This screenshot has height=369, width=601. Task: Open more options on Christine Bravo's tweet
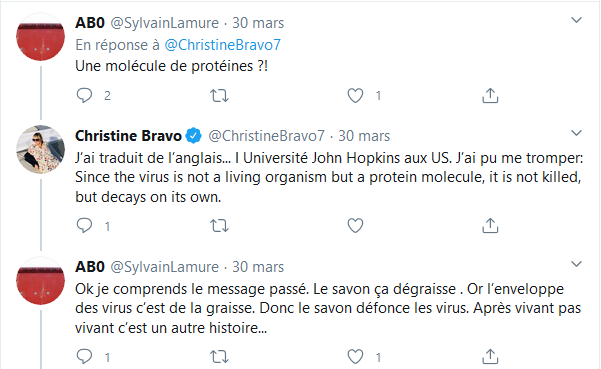click(576, 133)
